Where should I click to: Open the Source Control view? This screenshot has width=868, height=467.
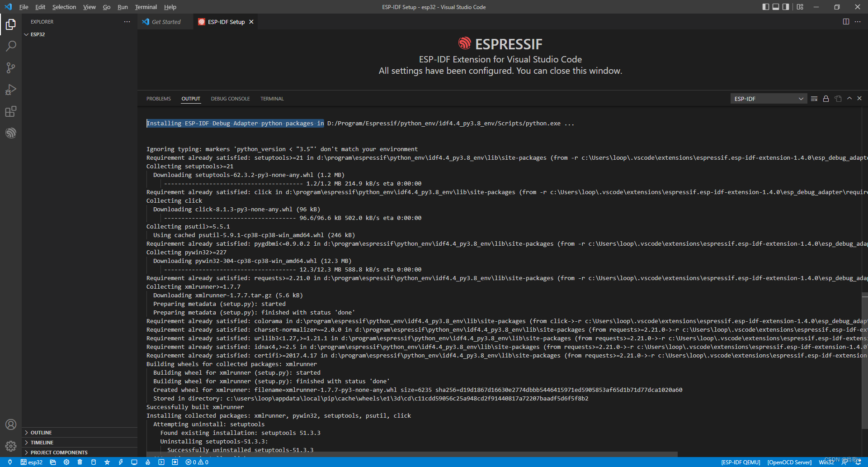[x=11, y=68]
